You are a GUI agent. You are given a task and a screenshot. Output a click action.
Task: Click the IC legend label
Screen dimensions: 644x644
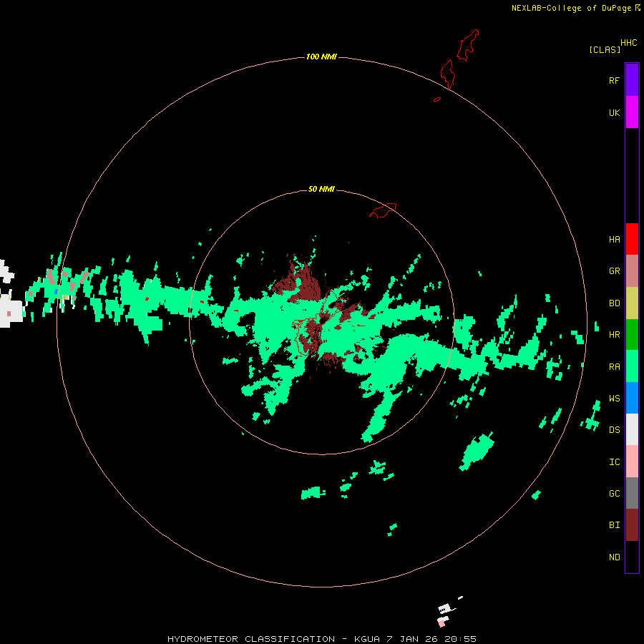(614, 462)
